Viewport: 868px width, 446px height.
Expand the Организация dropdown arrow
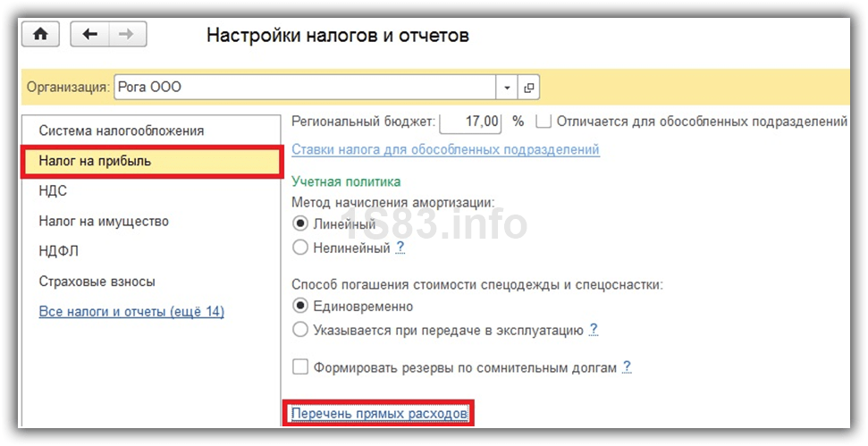[507, 88]
